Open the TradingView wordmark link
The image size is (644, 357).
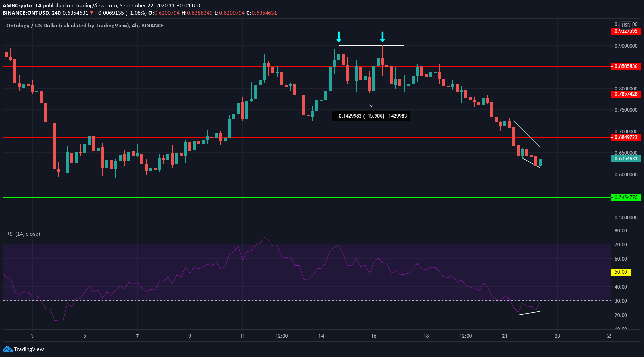[x=29, y=349]
